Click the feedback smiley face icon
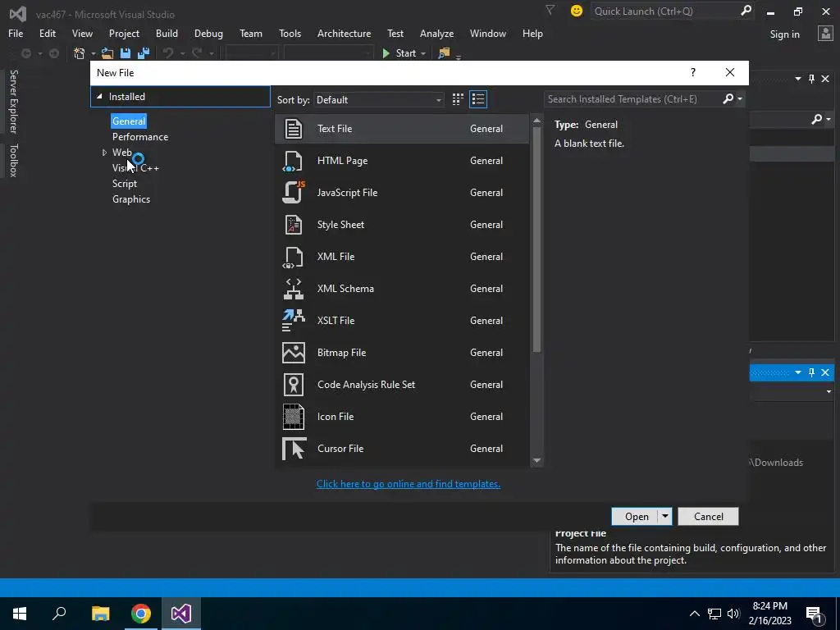The image size is (840, 630). pyautogui.click(x=577, y=11)
